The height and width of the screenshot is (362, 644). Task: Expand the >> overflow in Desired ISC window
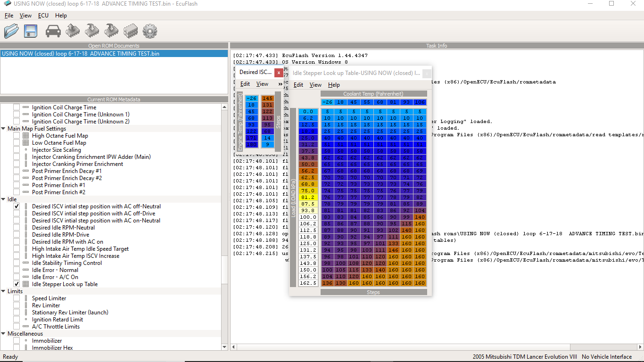(280, 84)
